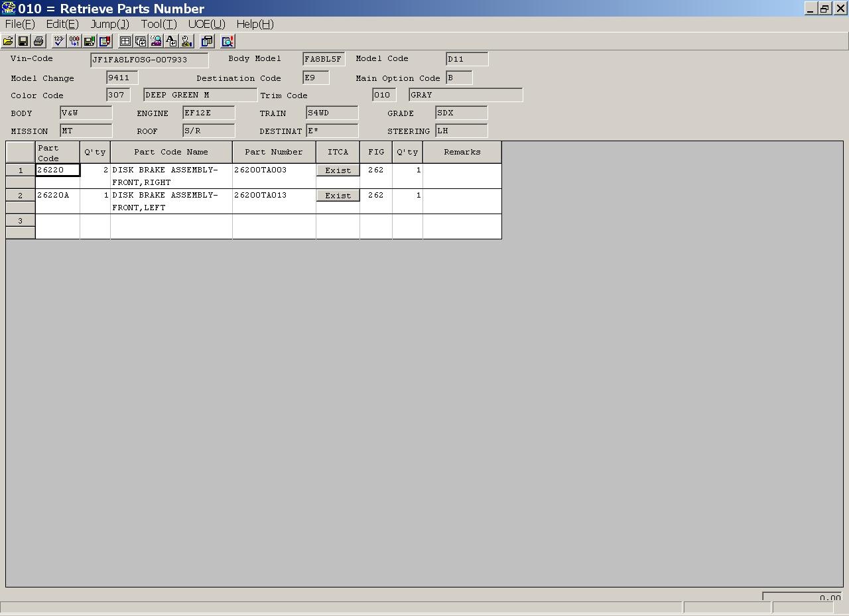Open the Help menu
Screen dimensions: 849x616
pyautogui.click(x=255, y=24)
